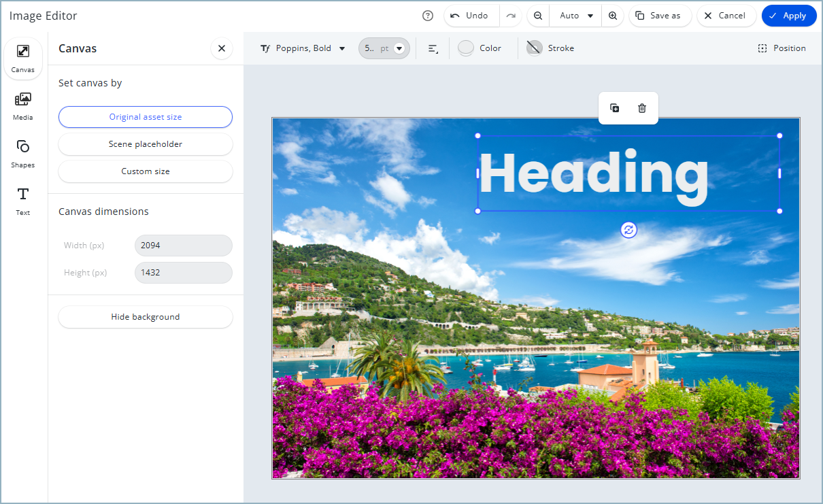Select the Original asset size option
Screen dimensions: 823x504
[x=145, y=116]
